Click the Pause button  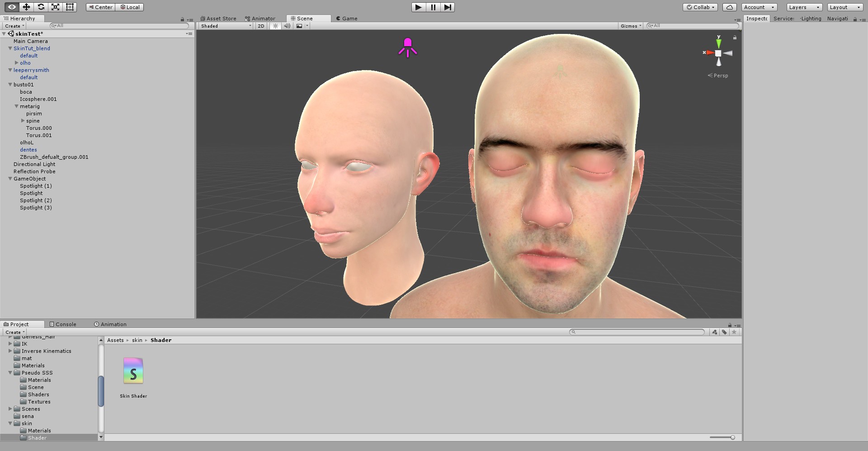[x=433, y=7]
